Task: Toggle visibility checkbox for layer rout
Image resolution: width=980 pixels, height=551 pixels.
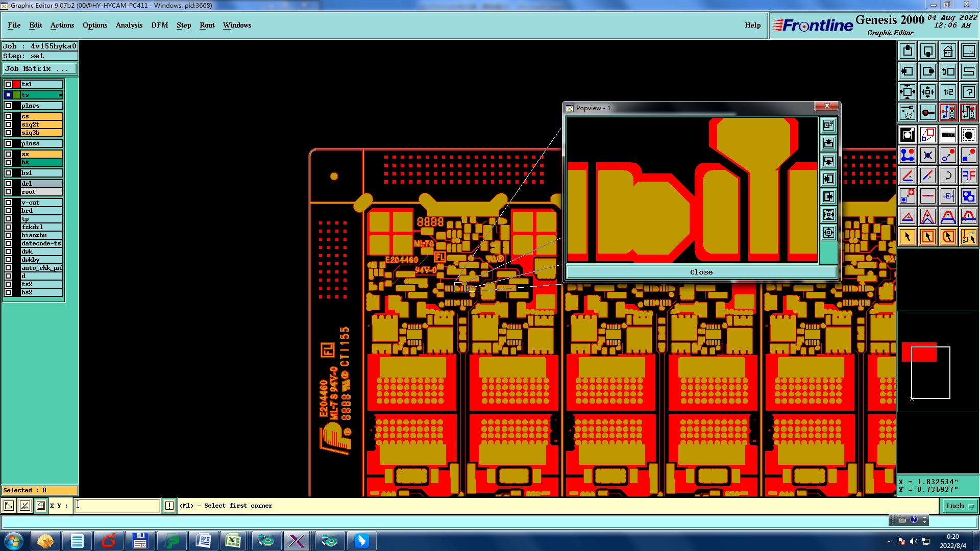Action: click(8, 192)
